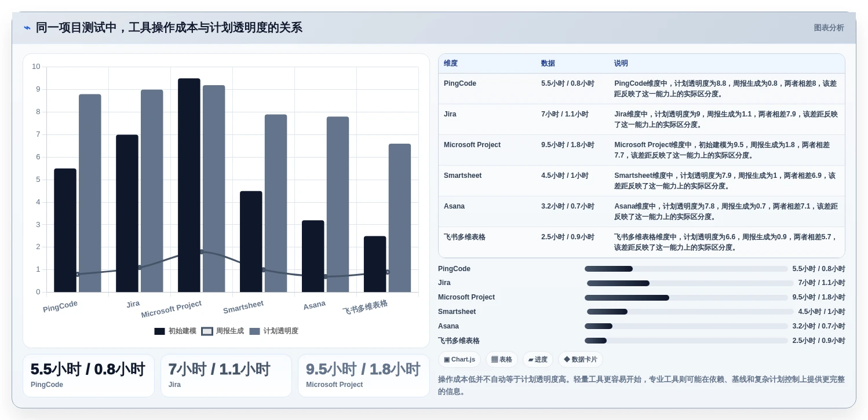Select the Microsoft Project table row name

[x=472, y=145]
